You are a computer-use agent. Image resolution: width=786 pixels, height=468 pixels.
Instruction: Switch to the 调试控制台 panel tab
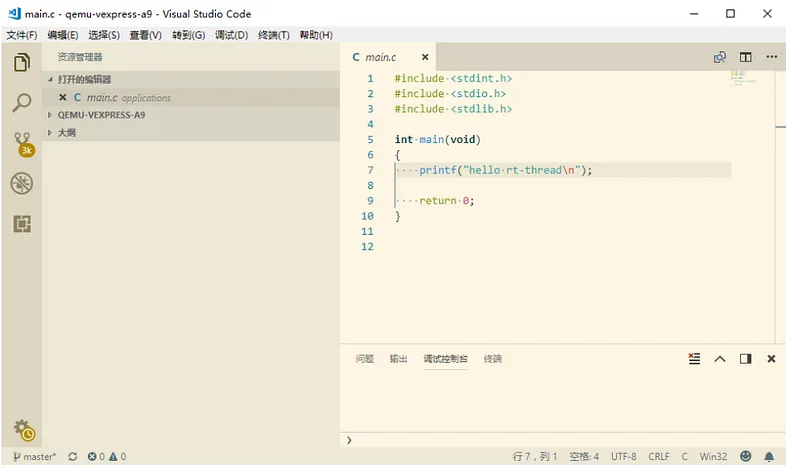coord(445,359)
